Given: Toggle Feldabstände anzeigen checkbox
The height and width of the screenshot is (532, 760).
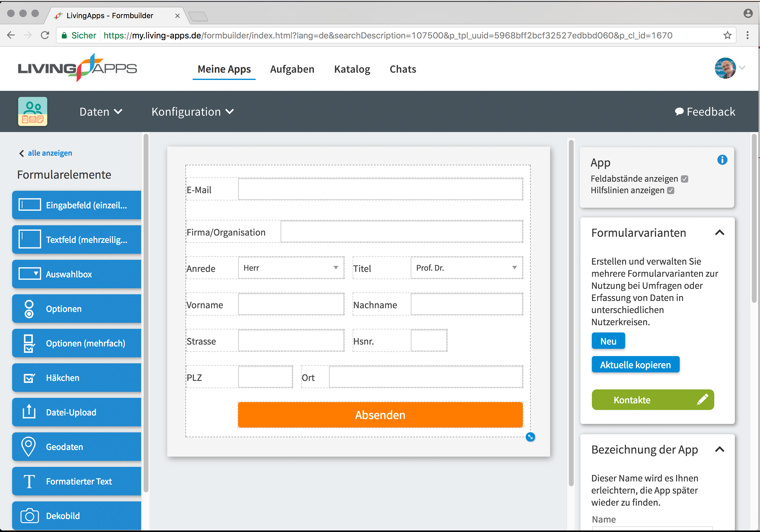Looking at the screenshot, I should (685, 179).
